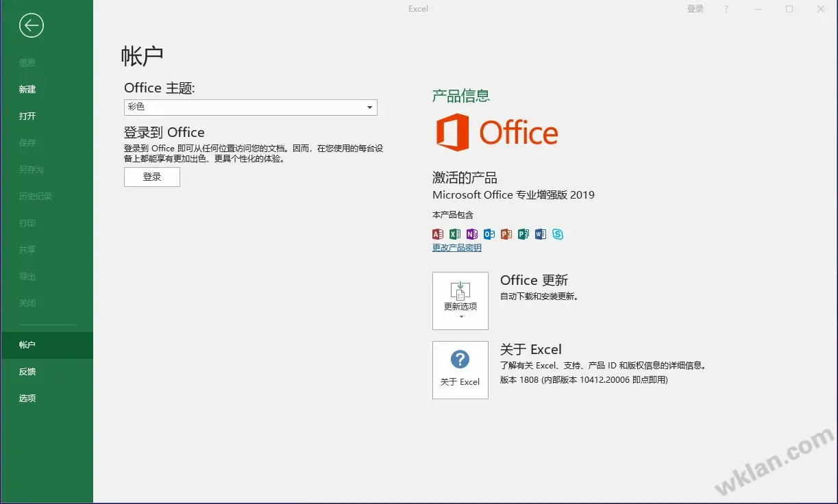Click the blue Word product icon
838x504 pixels.
pos(541,234)
